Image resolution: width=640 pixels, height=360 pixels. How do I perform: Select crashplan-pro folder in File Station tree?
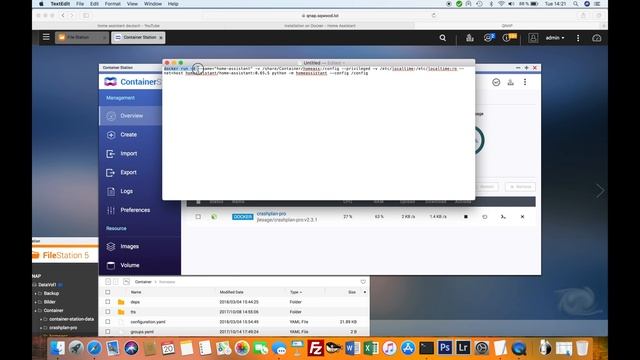click(63, 328)
